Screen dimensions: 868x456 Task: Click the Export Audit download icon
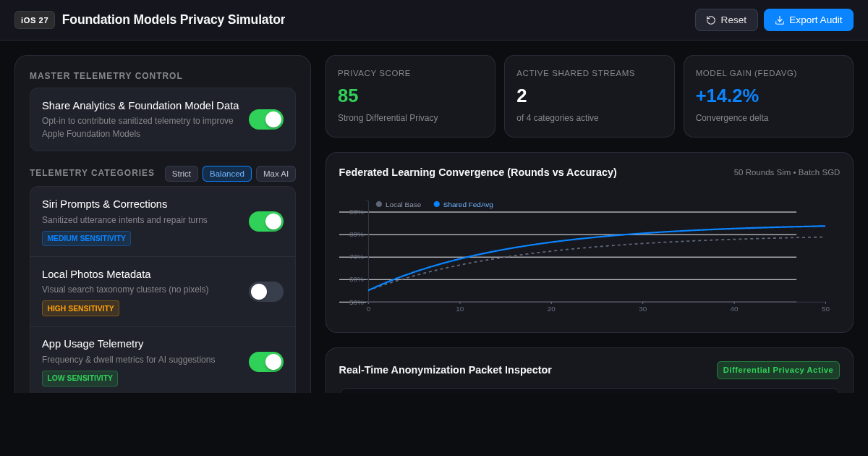pyautogui.click(x=780, y=20)
